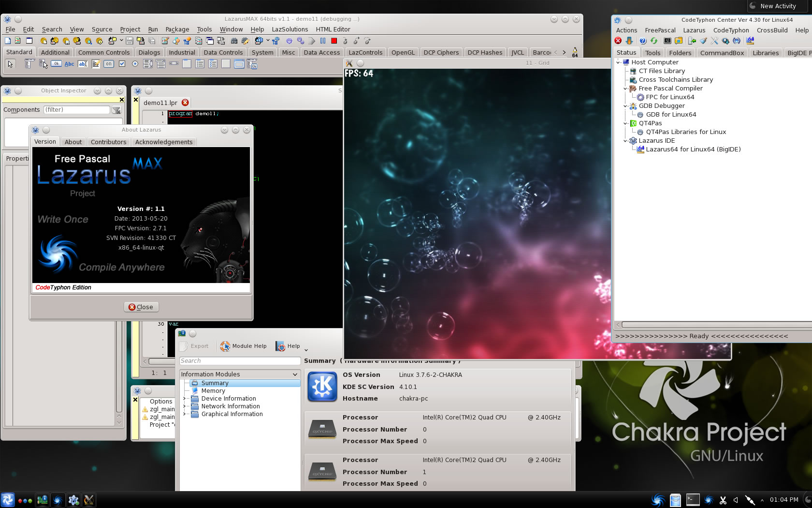Click the orange download arrow in CodeTyphon Center

pos(629,41)
